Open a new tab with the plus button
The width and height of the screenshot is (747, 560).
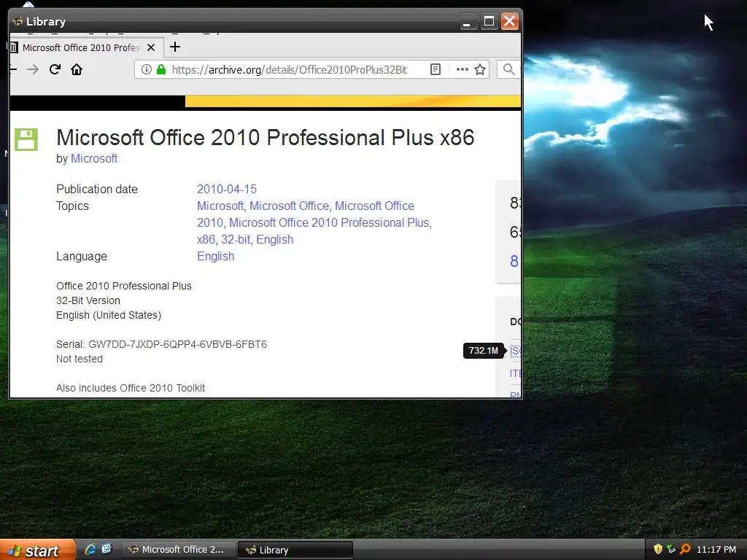click(175, 47)
